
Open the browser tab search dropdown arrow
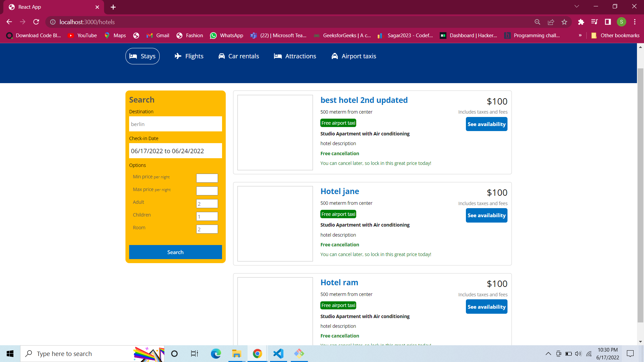point(577,6)
